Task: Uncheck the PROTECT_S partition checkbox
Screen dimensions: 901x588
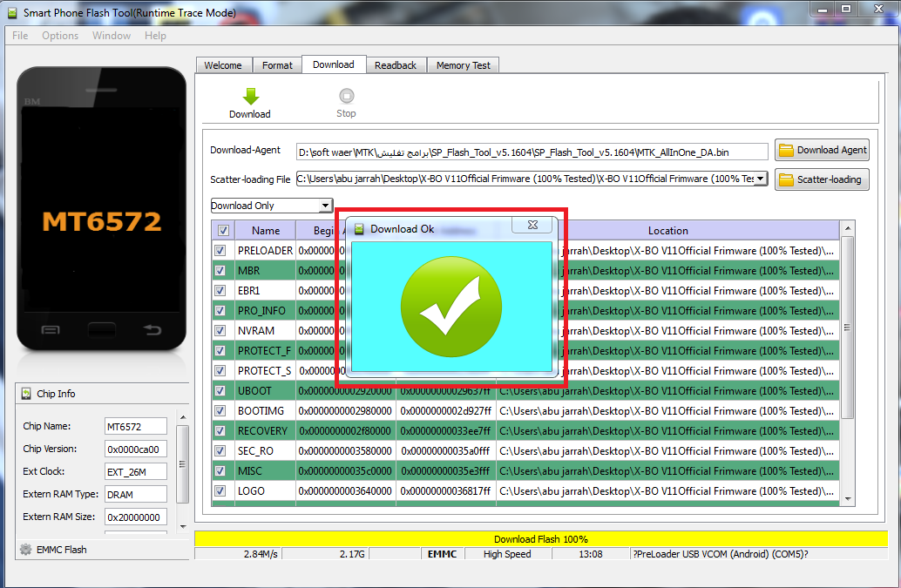Action: [x=220, y=371]
